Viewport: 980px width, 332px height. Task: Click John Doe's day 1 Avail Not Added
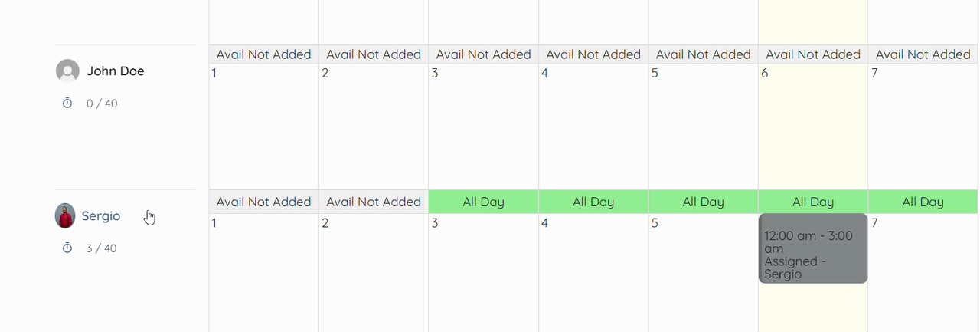pos(263,54)
